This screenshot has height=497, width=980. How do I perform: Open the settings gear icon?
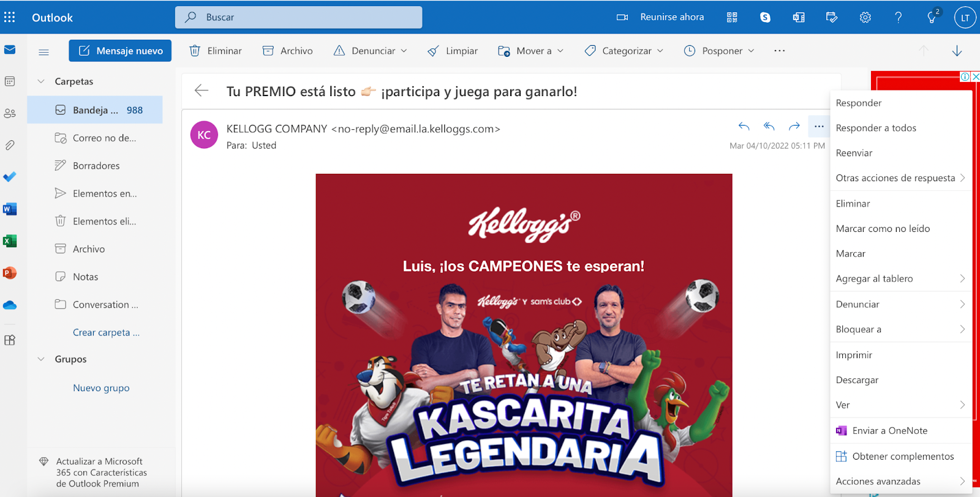point(865,17)
